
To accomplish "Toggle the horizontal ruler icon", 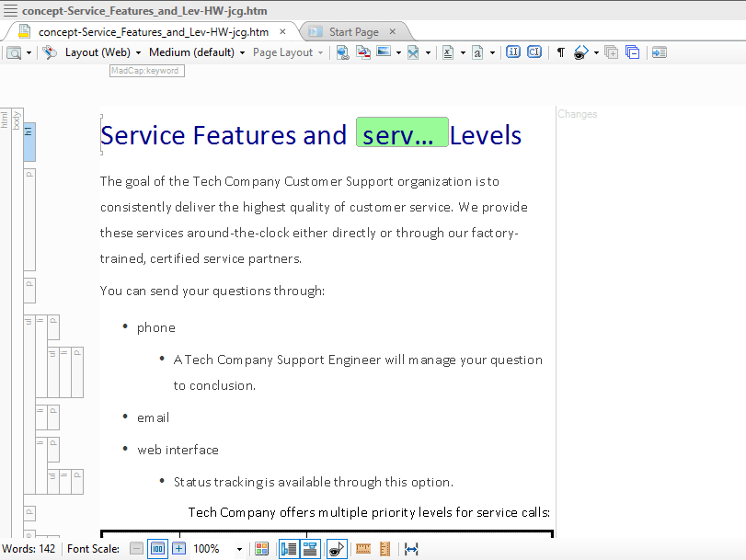I will point(363,549).
